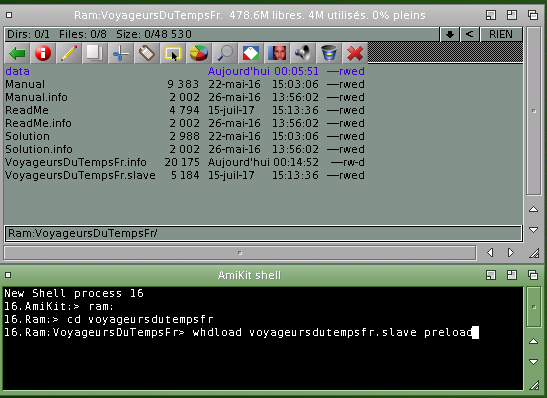Click the loudspeaker sound icon
This screenshot has height=398, width=547.
[x=302, y=53]
